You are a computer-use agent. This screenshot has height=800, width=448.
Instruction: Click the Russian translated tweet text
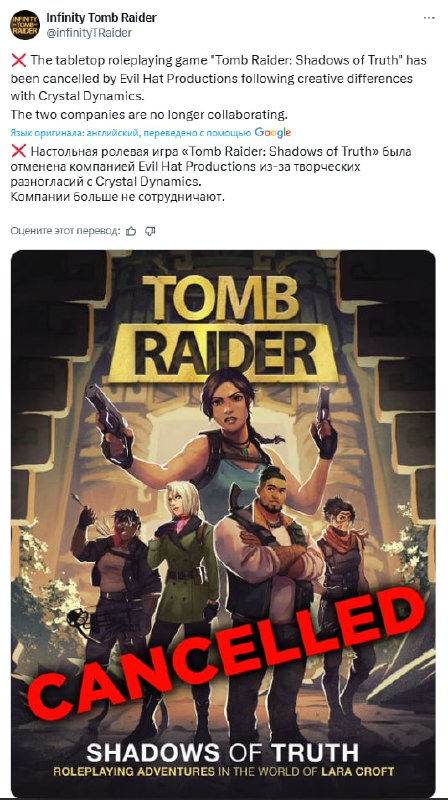click(x=211, y=174)
